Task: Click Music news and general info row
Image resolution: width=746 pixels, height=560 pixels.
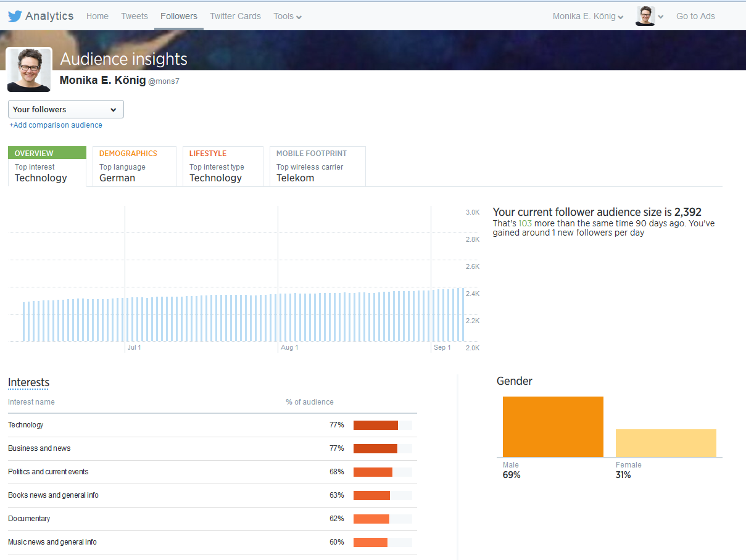Action: tap(212, 542)
